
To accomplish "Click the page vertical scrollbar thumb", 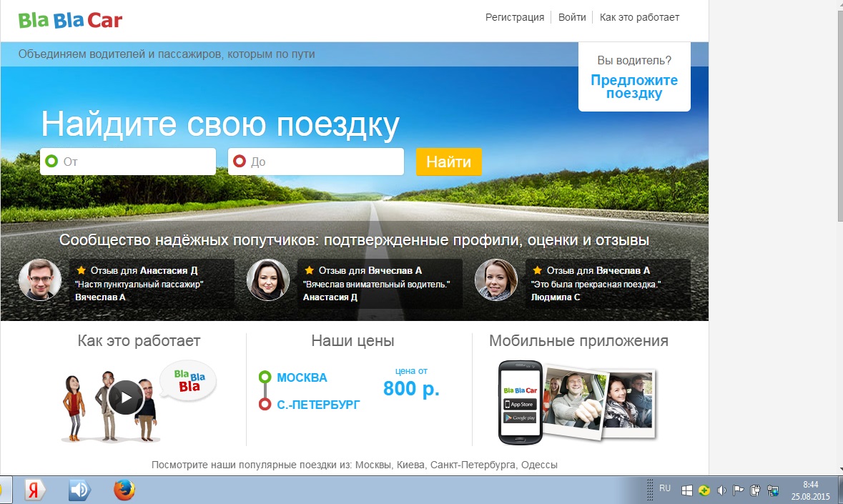I will (839, 116).
